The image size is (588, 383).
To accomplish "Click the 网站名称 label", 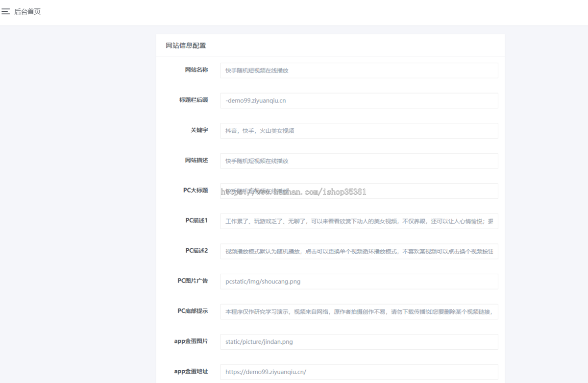I will point(196,70).
